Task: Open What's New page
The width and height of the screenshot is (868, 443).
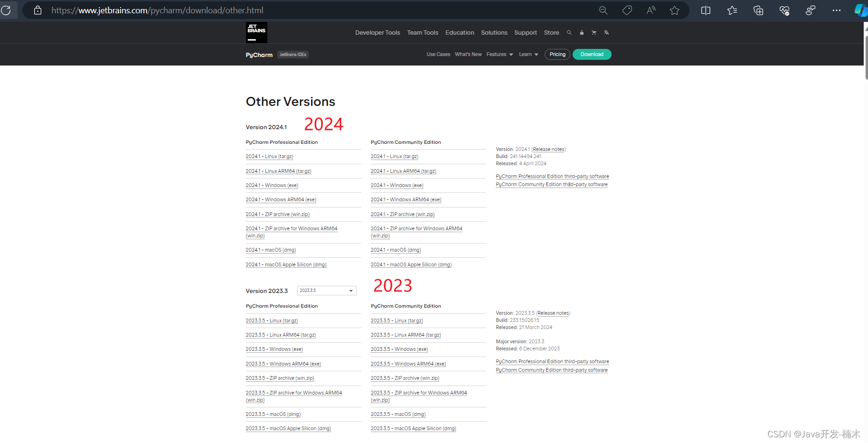Action: coord(468,55)
